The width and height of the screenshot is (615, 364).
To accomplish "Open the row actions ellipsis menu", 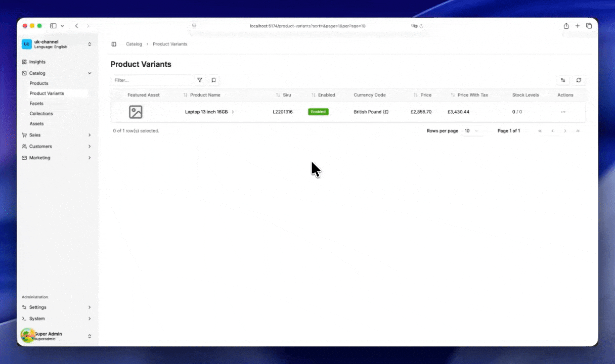I will pos(563,112).
